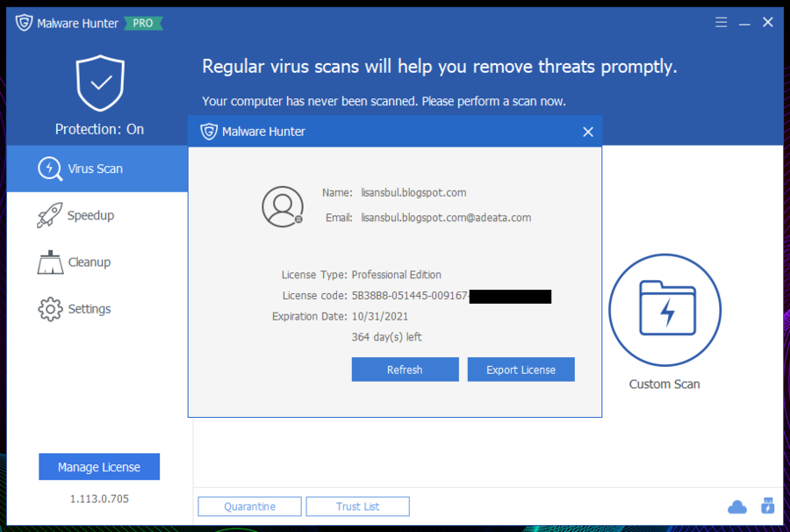Click the large protection shield icon
Viewport: 790px width, 532px height.
(x=100, y=83)
